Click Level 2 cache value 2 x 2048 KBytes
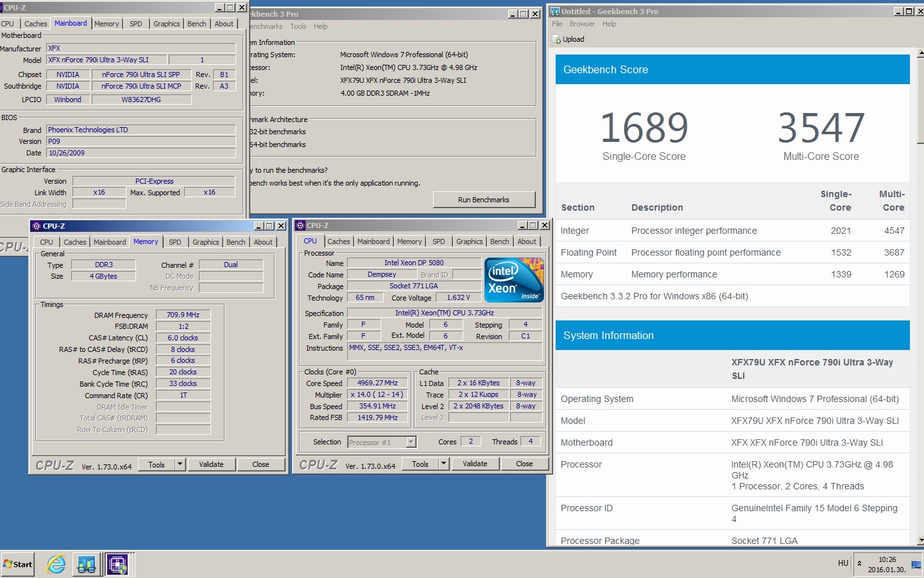This screenshot has height=578, width=924. tap(479, 406)
